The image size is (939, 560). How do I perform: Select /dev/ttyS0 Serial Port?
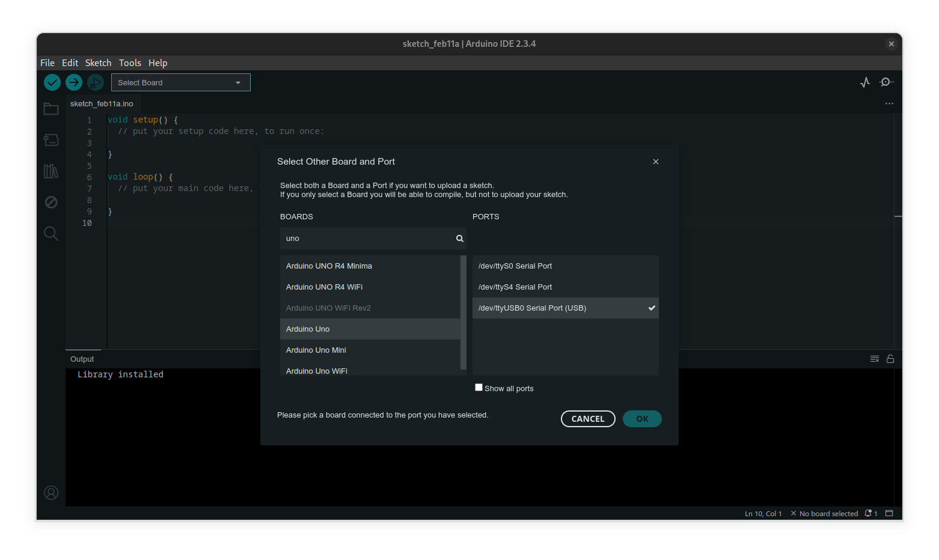[x=566, y=266]
